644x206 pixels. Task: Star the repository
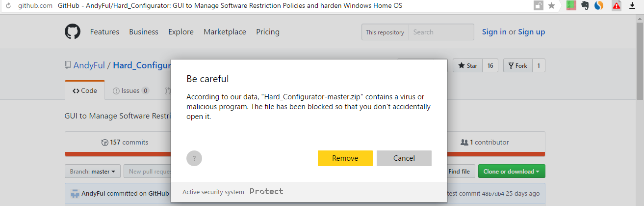coord(468,66)
